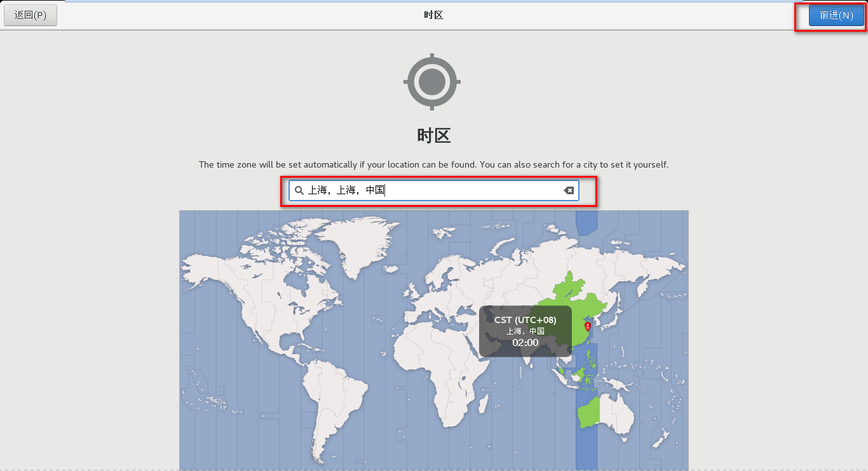Click the 时区 title in the header bar
The width and height of the screenshot is (868, 471).
pyautogui.click(x=433, y=15)
